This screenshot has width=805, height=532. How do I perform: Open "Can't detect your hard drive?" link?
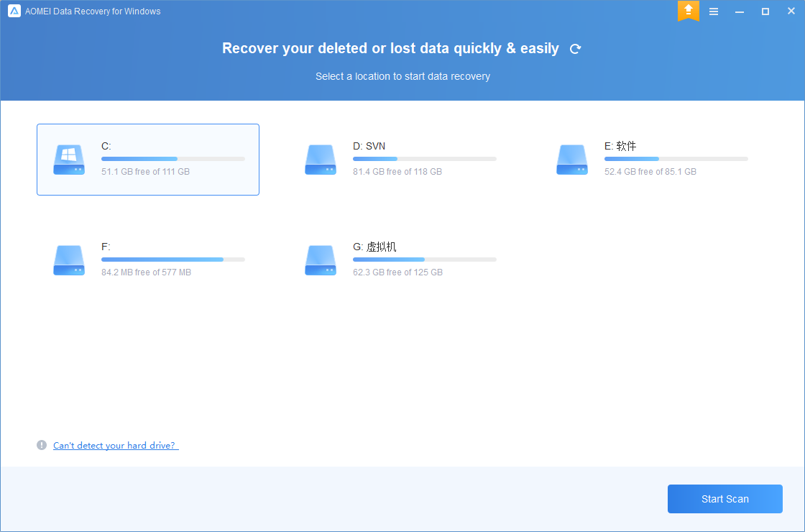click(x=116, y=445)
